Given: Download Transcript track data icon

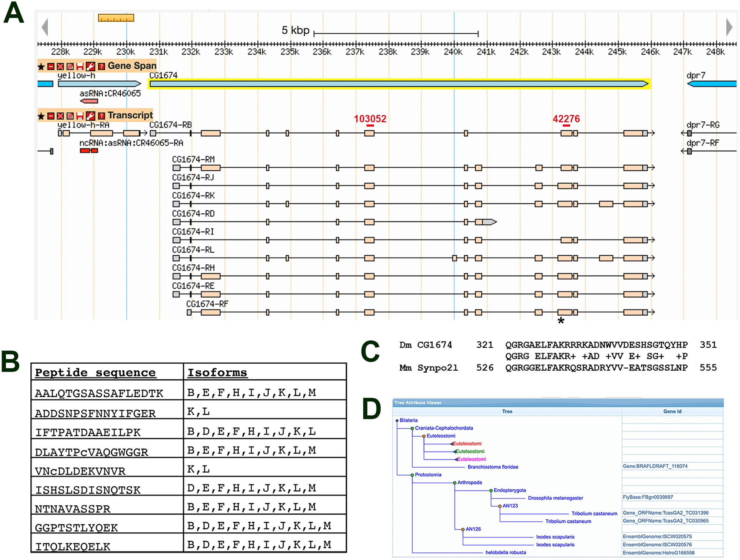Looking at the screenshot, I should [x=80, y=116].
